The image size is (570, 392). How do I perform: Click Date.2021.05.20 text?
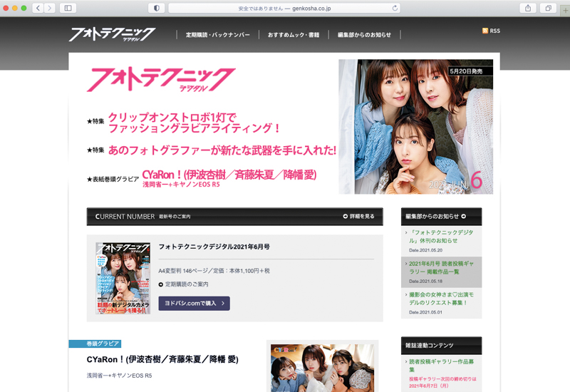(x=425, y=251)
